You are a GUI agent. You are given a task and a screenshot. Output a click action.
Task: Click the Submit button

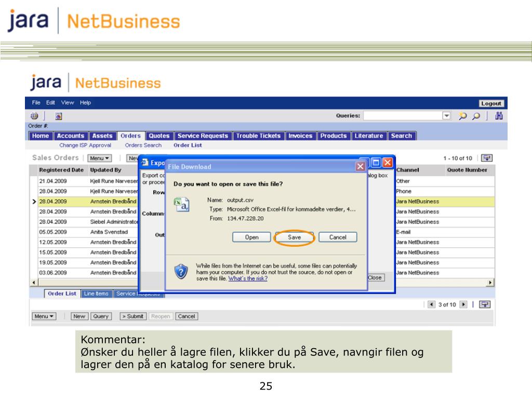(x=133, y=316)
